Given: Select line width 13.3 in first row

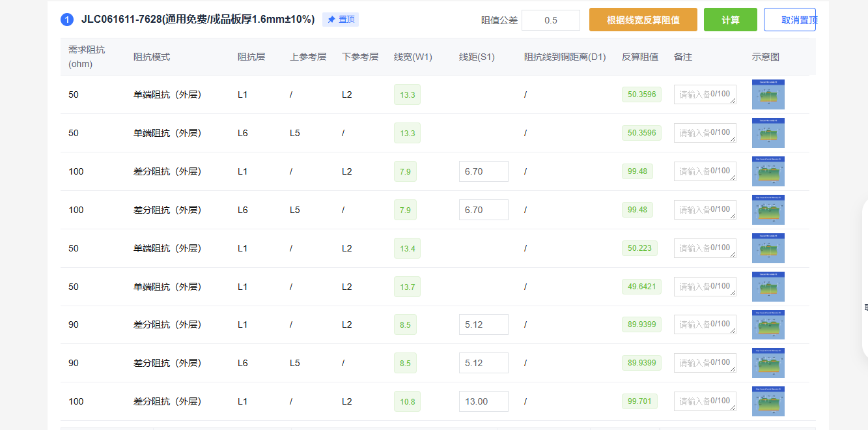Looking at the screenshot, I should [408, 94].
